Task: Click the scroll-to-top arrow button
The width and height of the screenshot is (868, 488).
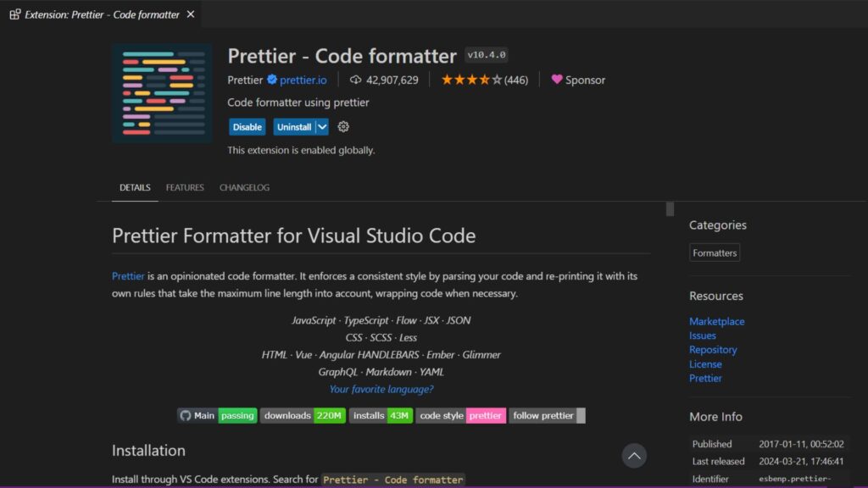Action: tap(634, 456)
